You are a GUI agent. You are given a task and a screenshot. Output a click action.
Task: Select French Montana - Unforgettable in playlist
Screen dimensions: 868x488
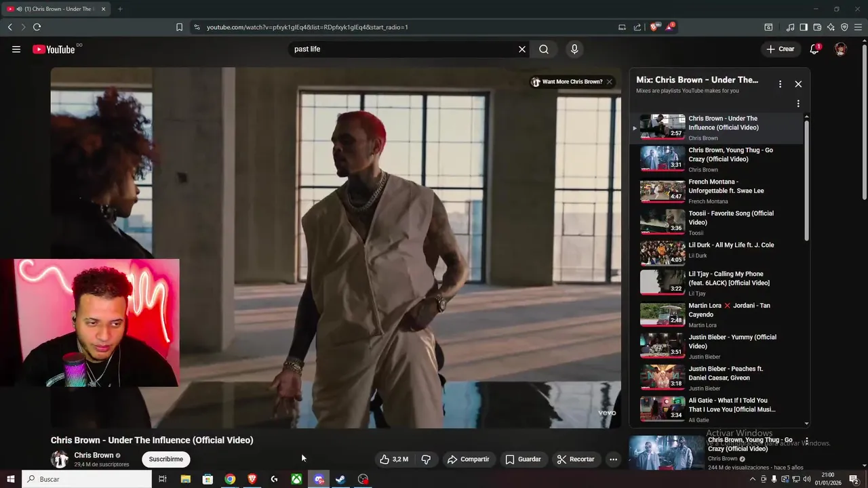(715, 191)
